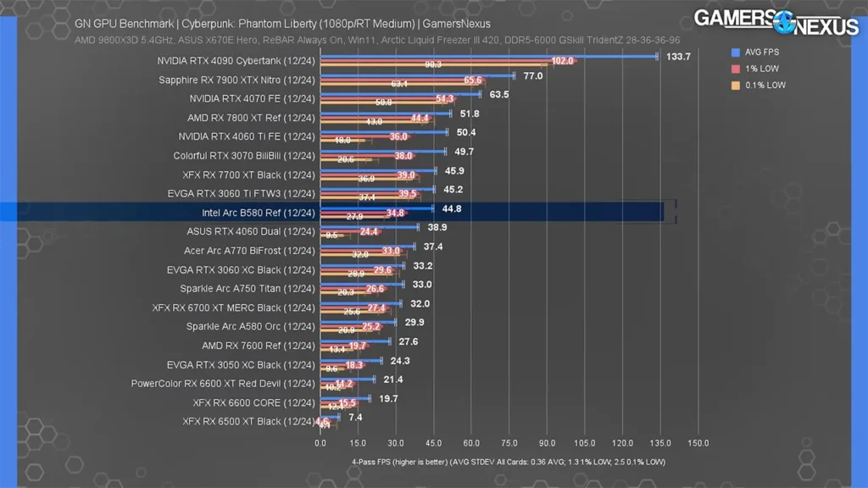Select the 'AMD RX 7800 XT Ref (12/24)' label

[x=251, y=118]
